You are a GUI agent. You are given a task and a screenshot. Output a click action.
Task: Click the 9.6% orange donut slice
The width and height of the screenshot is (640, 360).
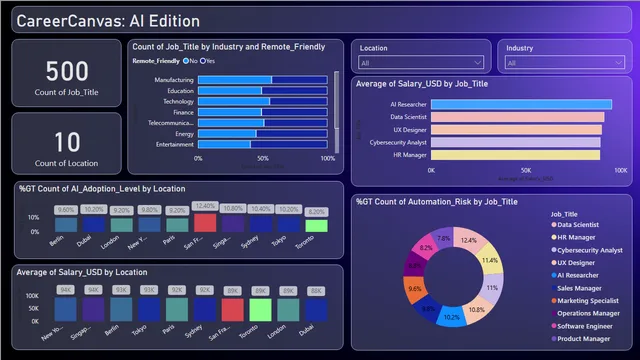tap(415, 289)
